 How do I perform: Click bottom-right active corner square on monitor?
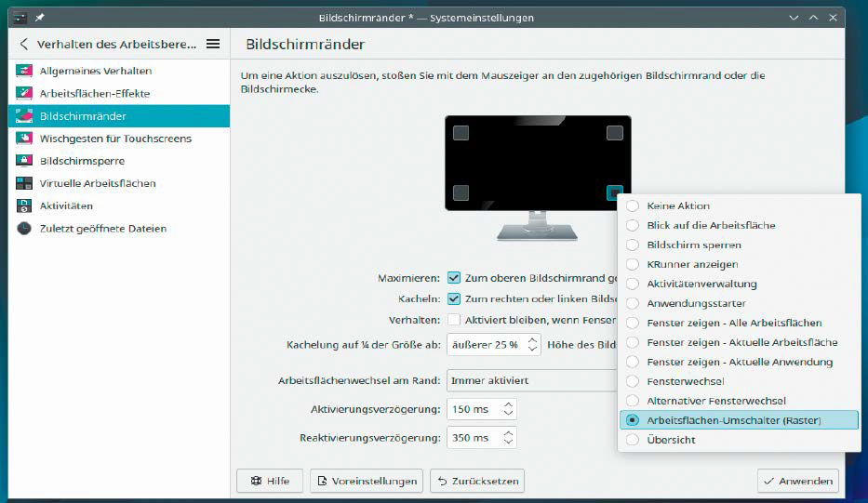coord(614,192)
